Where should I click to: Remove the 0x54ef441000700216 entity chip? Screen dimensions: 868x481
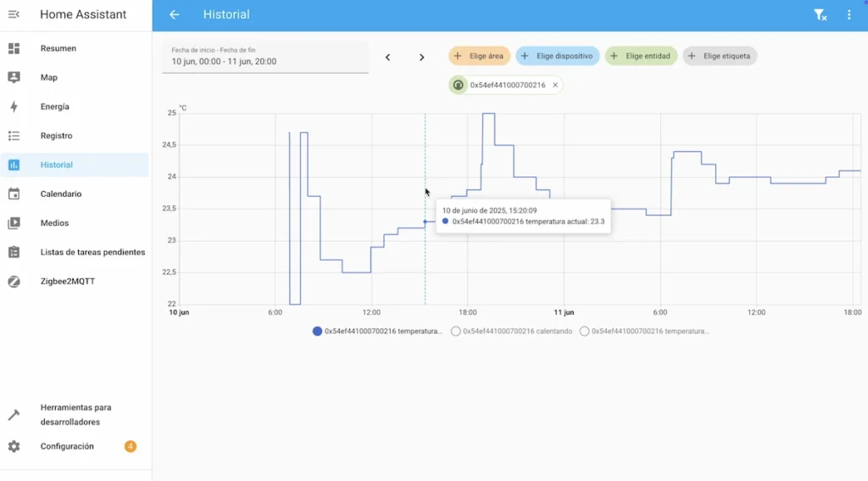[x=555, y=86]
